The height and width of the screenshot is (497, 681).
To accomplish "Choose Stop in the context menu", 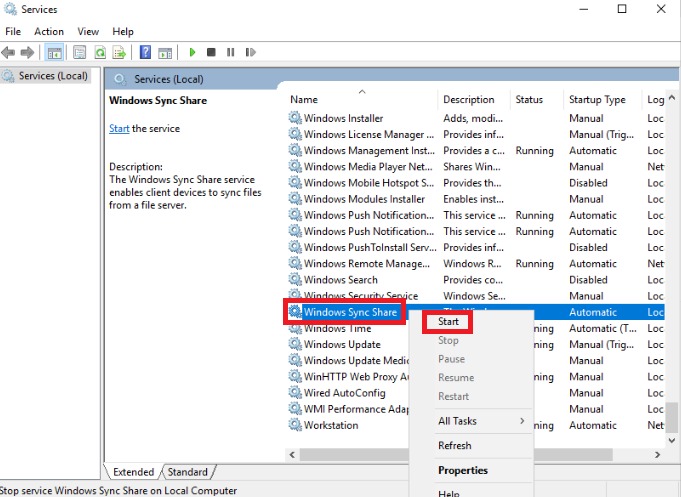I will click(x=448, y=340).
